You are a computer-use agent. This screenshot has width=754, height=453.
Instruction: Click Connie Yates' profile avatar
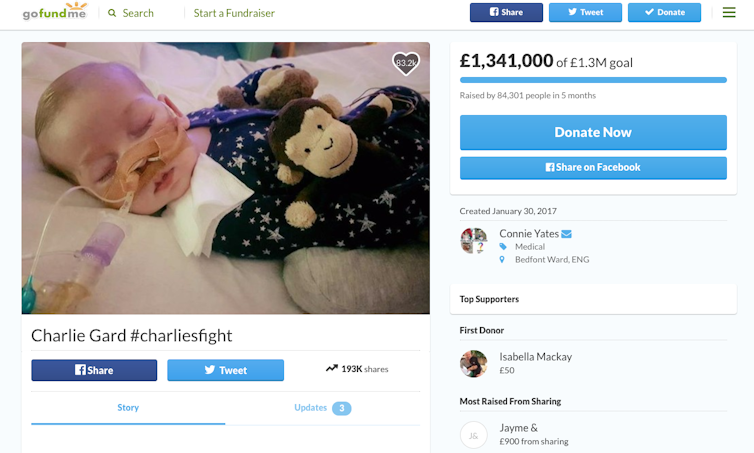pyautogui.click(x=473, y=240)
